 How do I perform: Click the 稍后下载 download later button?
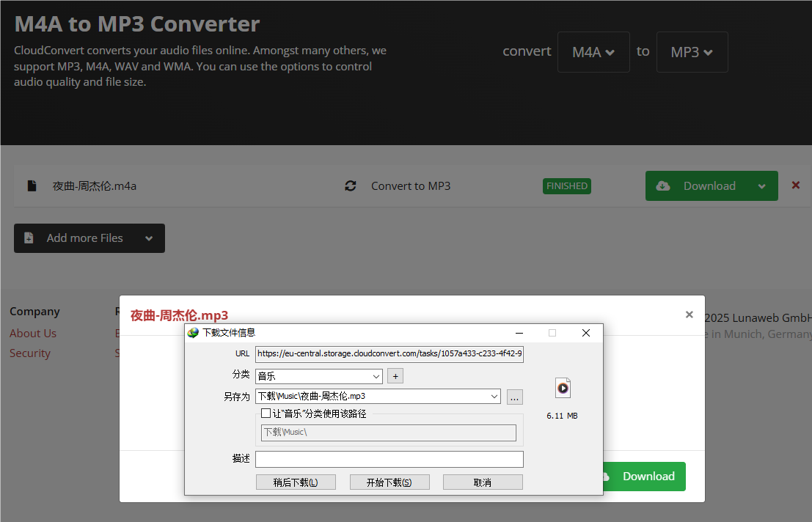(x=296, y=482)
